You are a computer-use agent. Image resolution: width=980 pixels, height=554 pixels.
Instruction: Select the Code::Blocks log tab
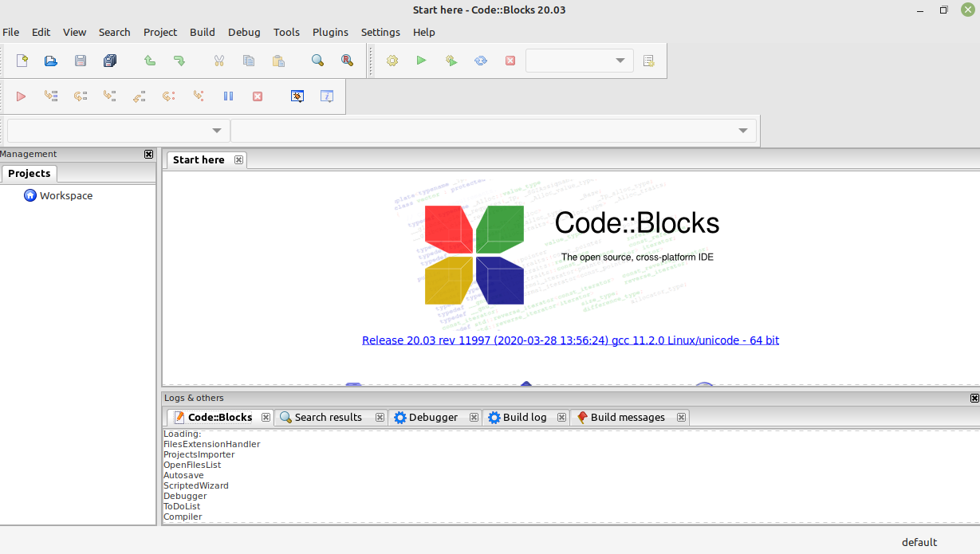(x=220, y=417)
